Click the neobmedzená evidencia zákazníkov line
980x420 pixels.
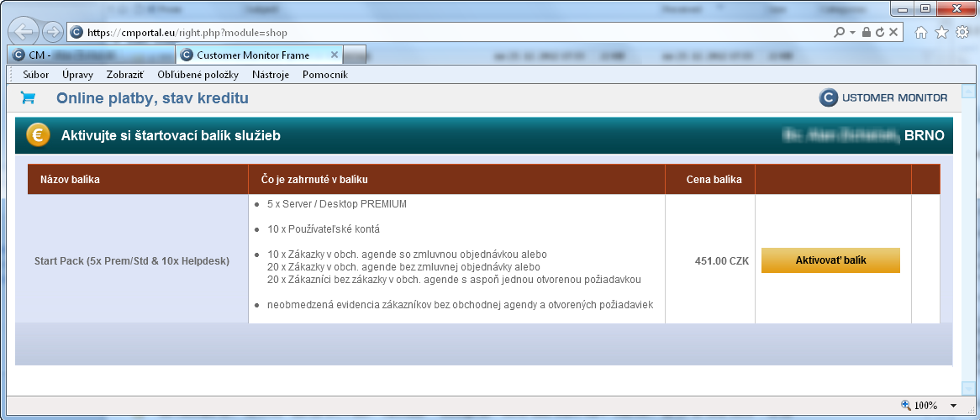click(x=460, y=305)
